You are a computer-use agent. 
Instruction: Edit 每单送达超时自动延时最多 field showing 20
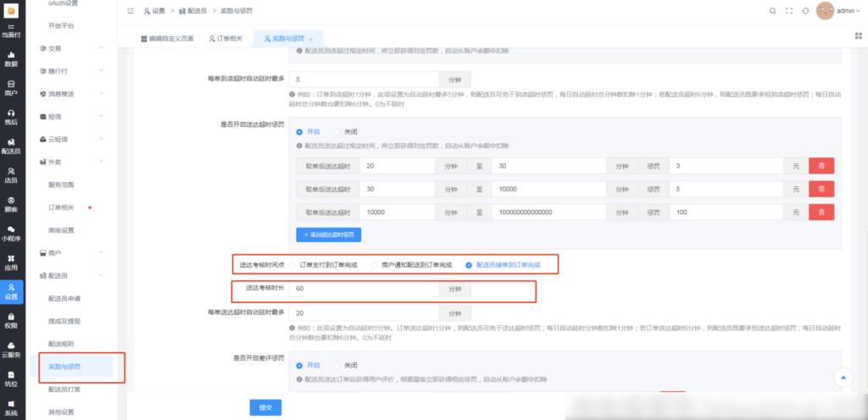click(364, 312)
